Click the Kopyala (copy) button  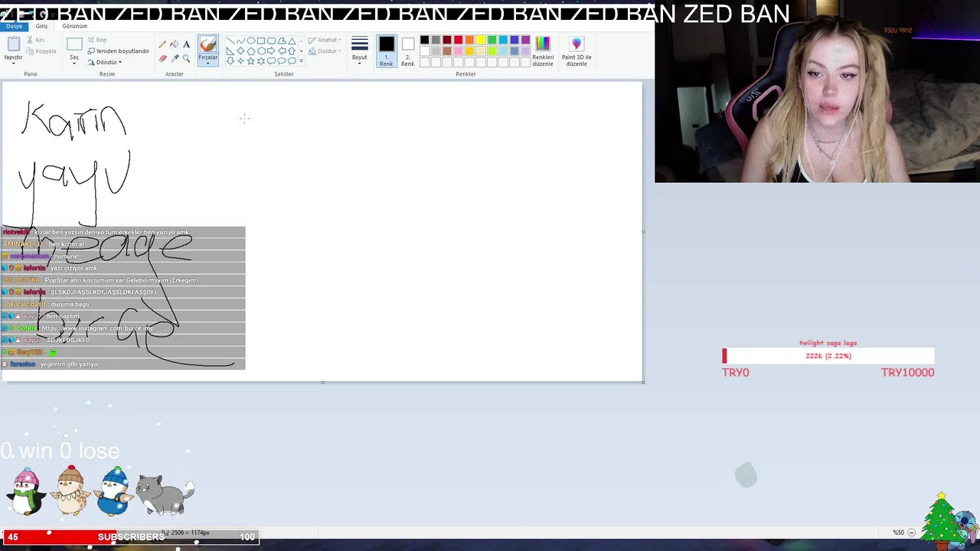[x=41, y=51]
